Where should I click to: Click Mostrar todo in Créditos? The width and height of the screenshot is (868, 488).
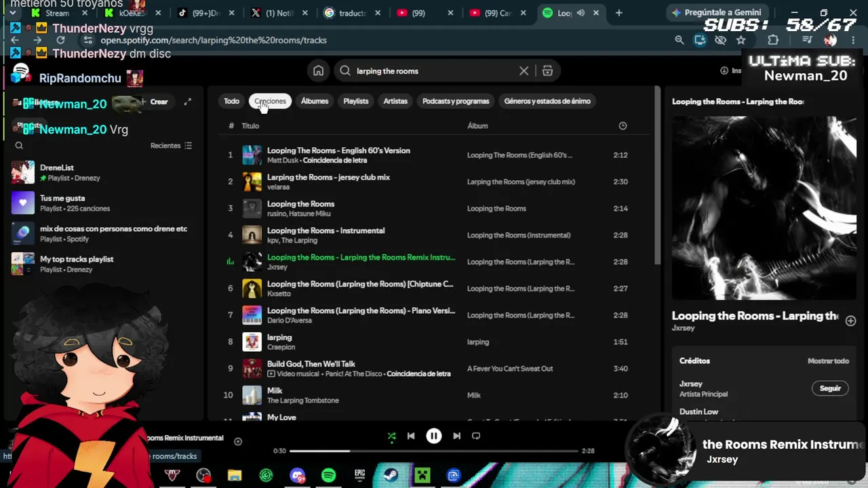pos(828,361)
